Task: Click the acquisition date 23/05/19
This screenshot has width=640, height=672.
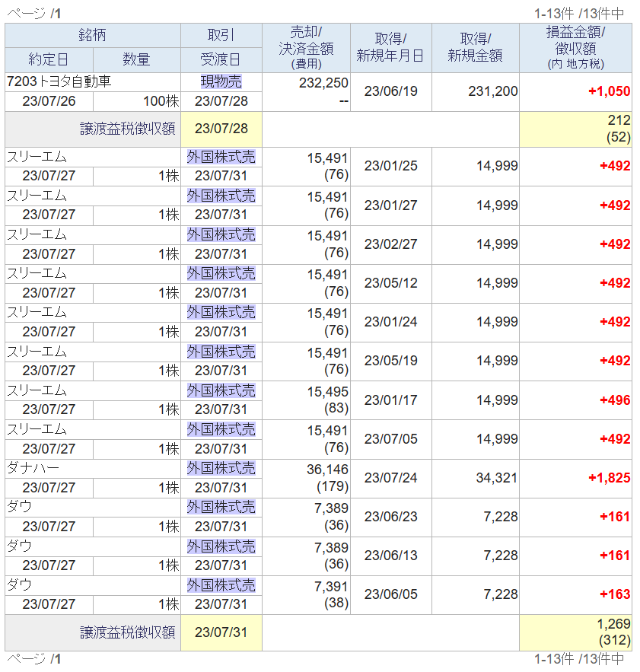Action: [x=390, y=361]
